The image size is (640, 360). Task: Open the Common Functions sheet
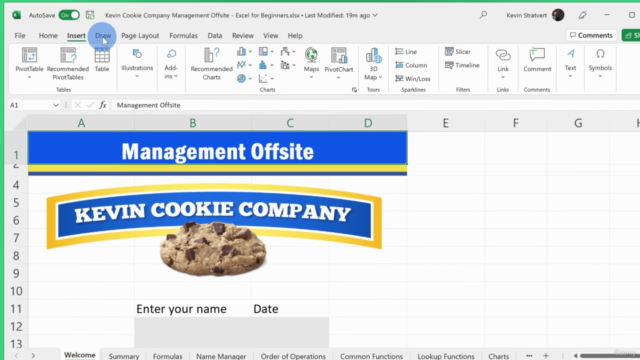[x=371, y=356]
